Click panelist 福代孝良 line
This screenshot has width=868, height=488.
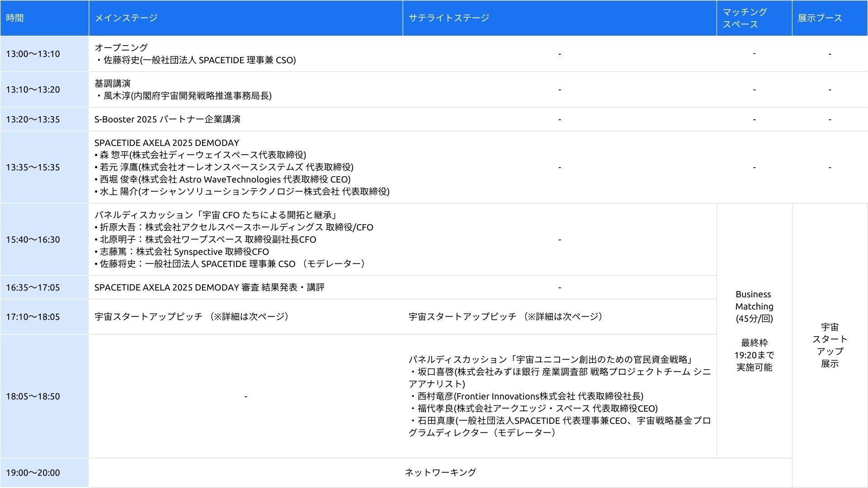tap(533, 408)
